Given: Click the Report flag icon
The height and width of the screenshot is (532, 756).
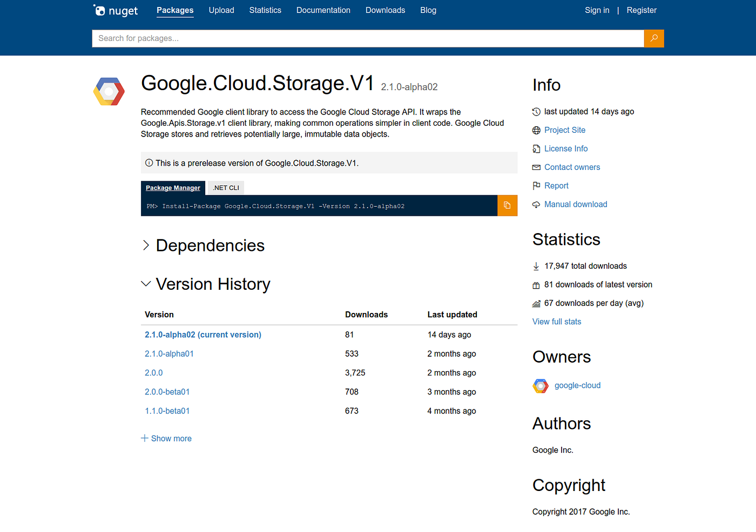Looking at the screenshot, I should point(536,186).
